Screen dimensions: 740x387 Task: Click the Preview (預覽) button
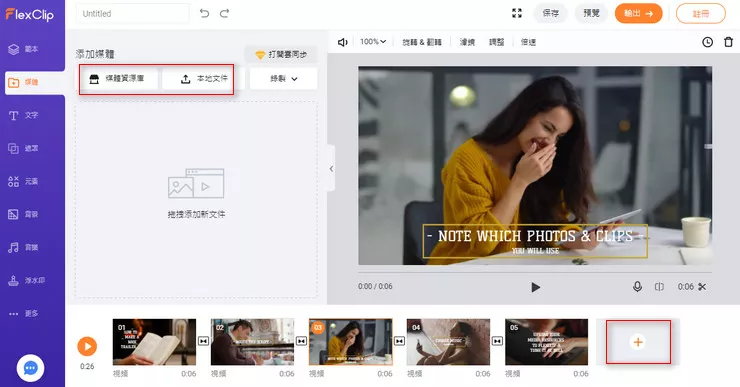[591, 13]
